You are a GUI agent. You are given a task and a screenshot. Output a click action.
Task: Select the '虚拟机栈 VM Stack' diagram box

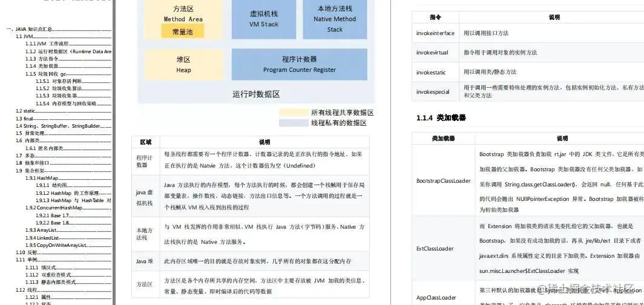264,19
